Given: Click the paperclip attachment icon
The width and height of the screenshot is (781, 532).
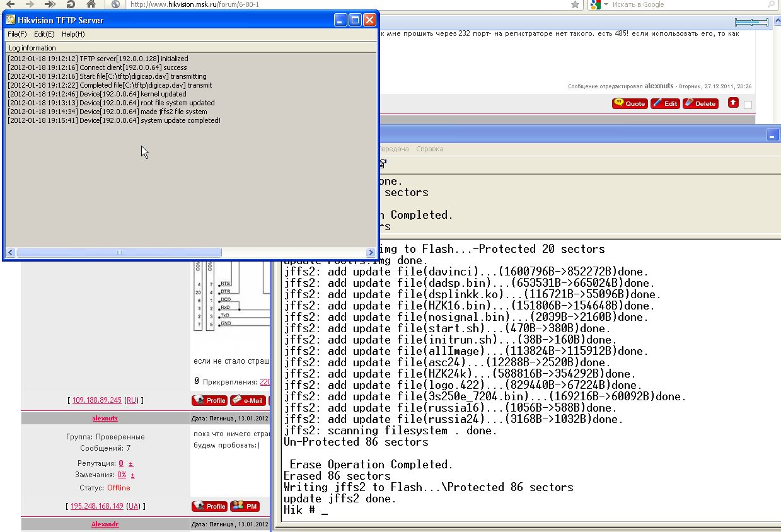Looking at the screenshot, I should (x=197, y=381).
